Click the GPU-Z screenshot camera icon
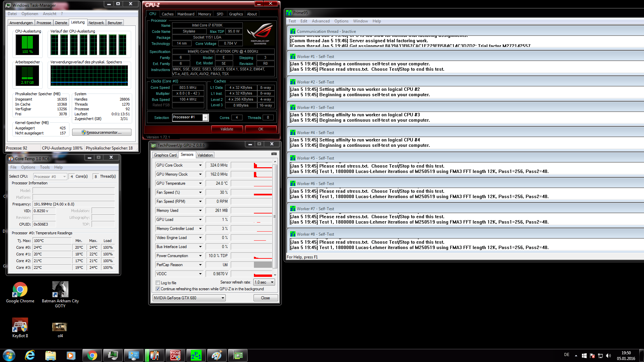The width and height of the screenshot is (644, 362). pyautogui.click(x=274, y=154)
